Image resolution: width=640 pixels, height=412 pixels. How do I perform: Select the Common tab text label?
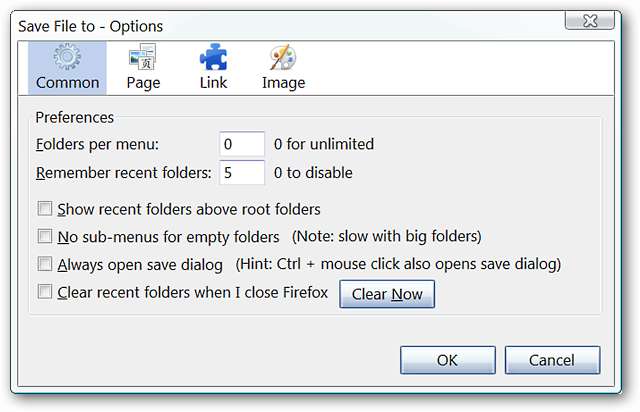pos(68,82)
